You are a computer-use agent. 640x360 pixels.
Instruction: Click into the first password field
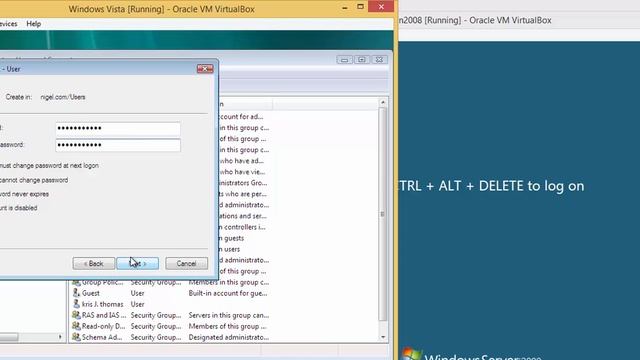(x=118, y=129)
